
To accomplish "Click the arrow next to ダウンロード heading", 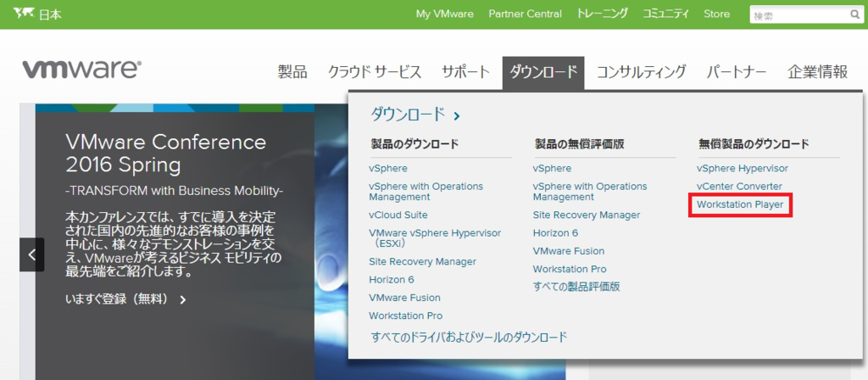I will (x=456, y=115).
